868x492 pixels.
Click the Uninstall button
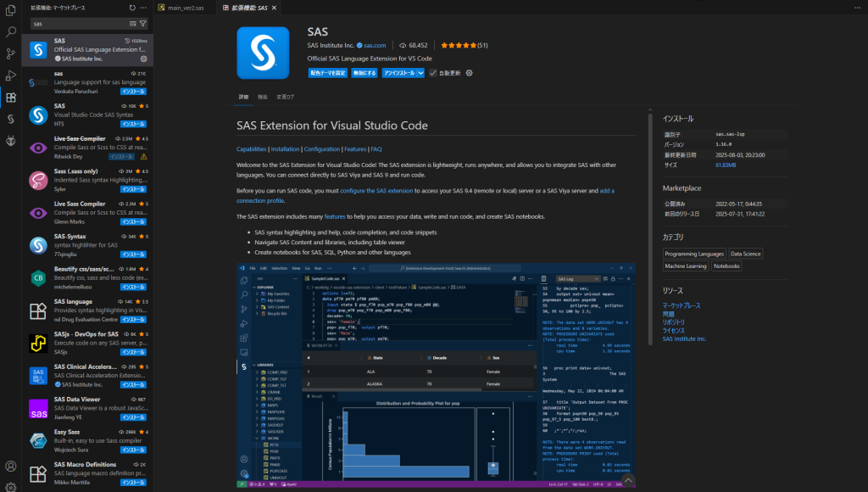pyautogui.click(x=399, y=73)
